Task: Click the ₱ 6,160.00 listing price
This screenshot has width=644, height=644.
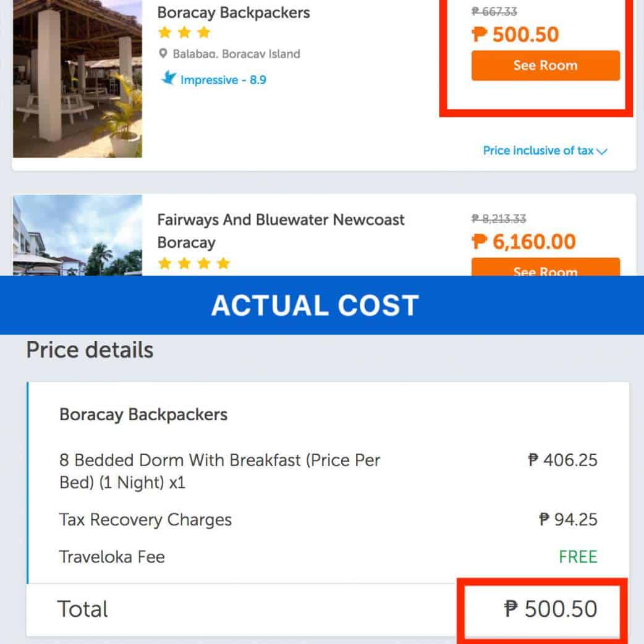Action: point(523,242)
